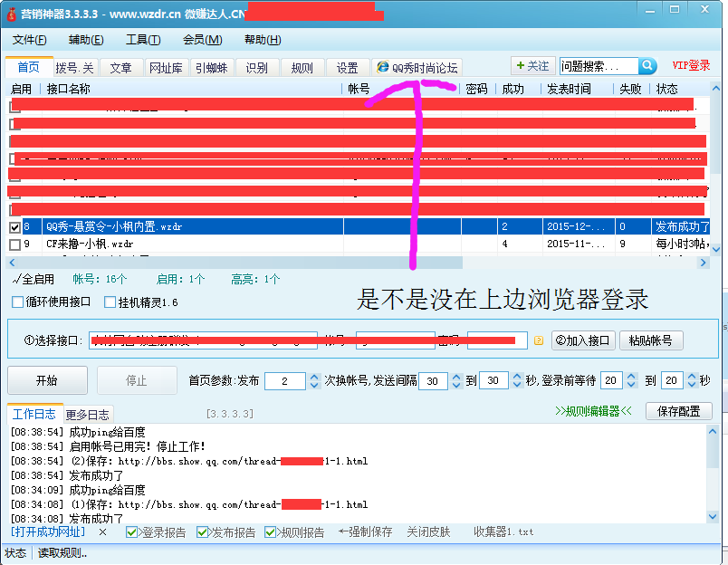Image resolution: width=728 pixels, height=565 pixels.
Task: Open the 工具(T) menu
Action: [142, 40]
